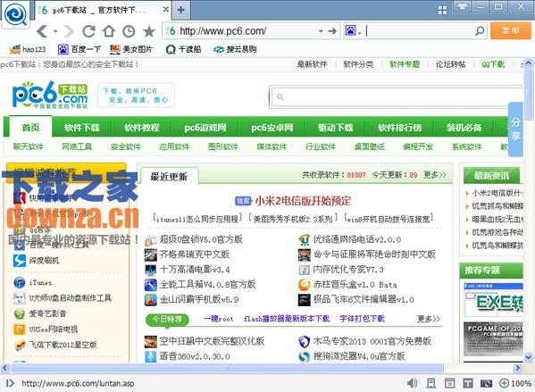535x392 pixels.
Task: Toggle the ad-block X icon in status bar
Action: point(449,383)
